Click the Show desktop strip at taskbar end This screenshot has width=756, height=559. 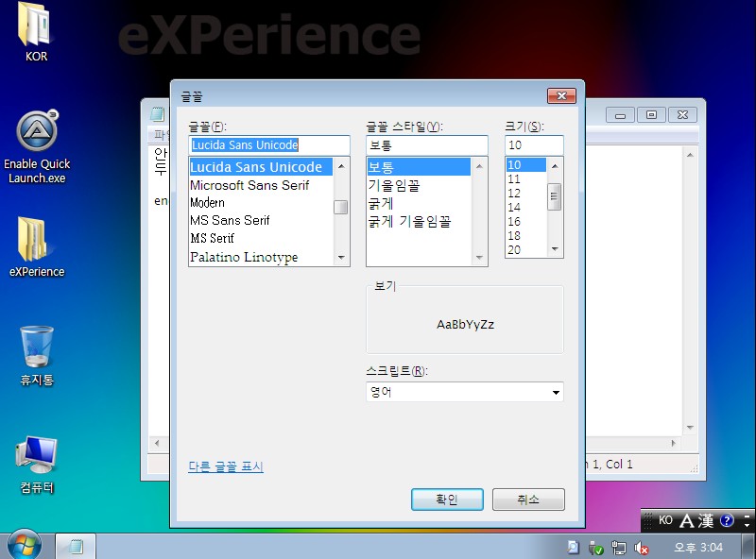click(x=748, y=547)
